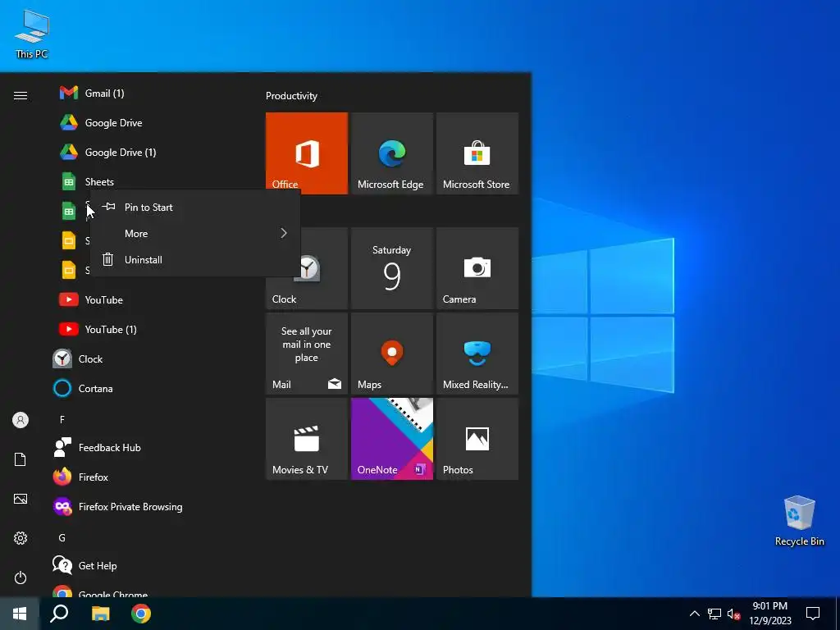Select Pin to Start in context menu
Image resolution: width=840 pixels, height=630 pixels.
[195, 207]
